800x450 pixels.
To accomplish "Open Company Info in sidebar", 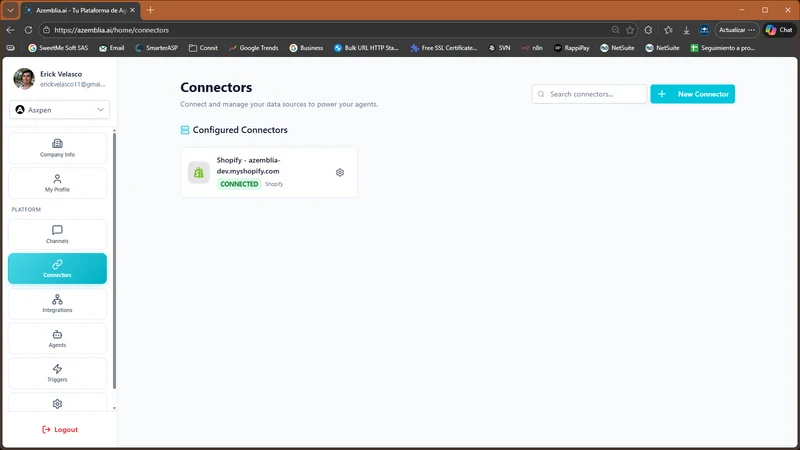I will click(x=57, y=148).
